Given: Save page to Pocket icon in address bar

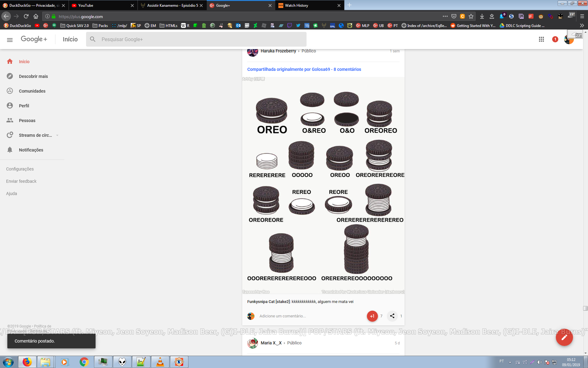Looking at the screenshot, I should [454, 16].
